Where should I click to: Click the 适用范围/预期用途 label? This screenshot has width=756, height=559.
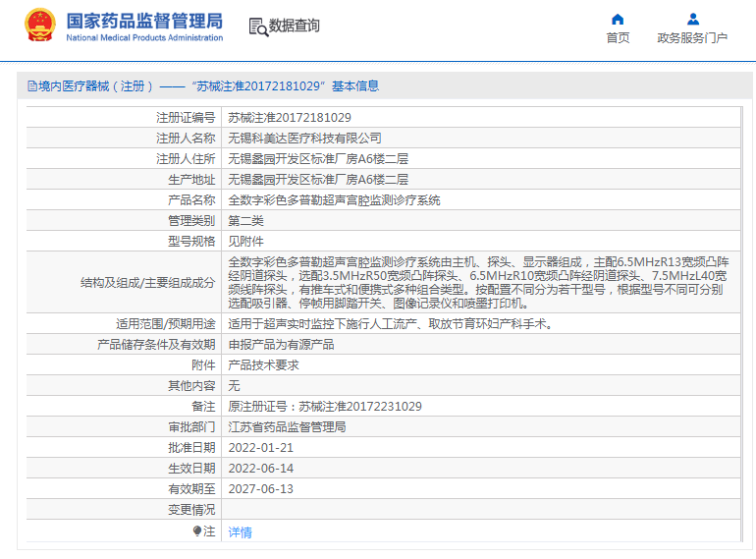165,323
